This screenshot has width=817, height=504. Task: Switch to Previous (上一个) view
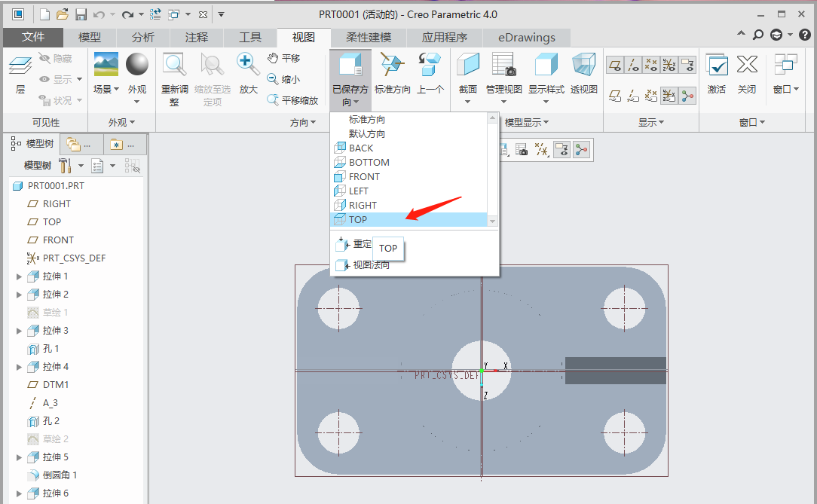pos(430,73)
